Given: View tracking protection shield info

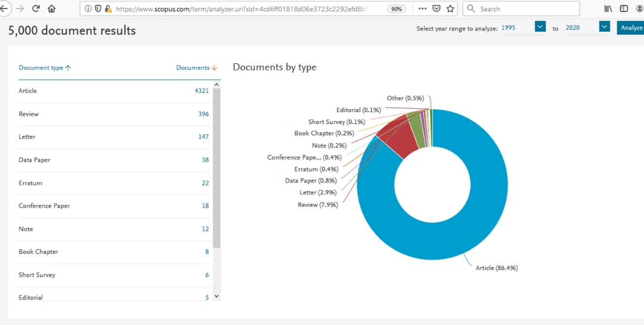Looking at the screenshot, I should coord(98,9).
